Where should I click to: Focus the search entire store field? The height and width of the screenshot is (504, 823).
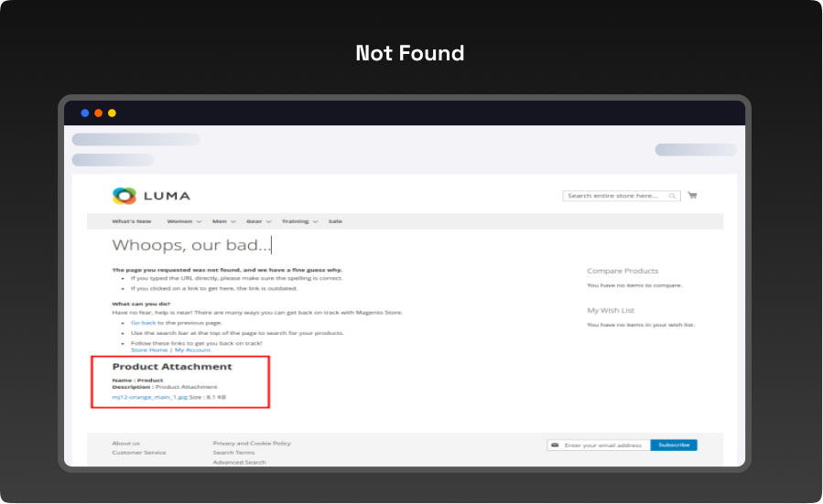coord(614,196)
